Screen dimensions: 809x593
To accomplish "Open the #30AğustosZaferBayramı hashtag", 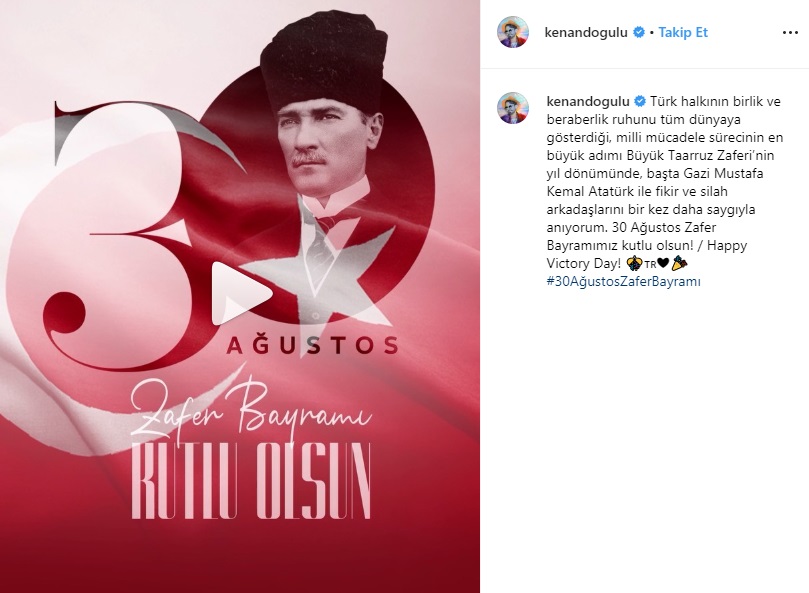I will (624, 281).
